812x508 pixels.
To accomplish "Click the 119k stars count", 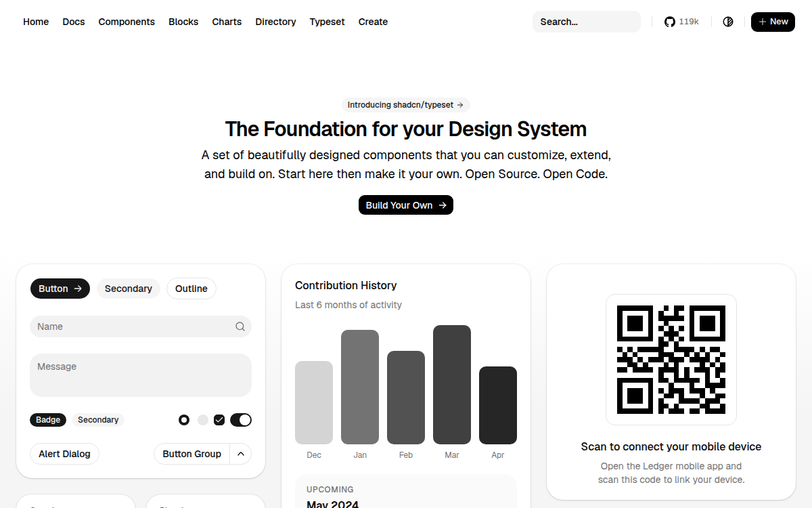I will coord(689,22).
